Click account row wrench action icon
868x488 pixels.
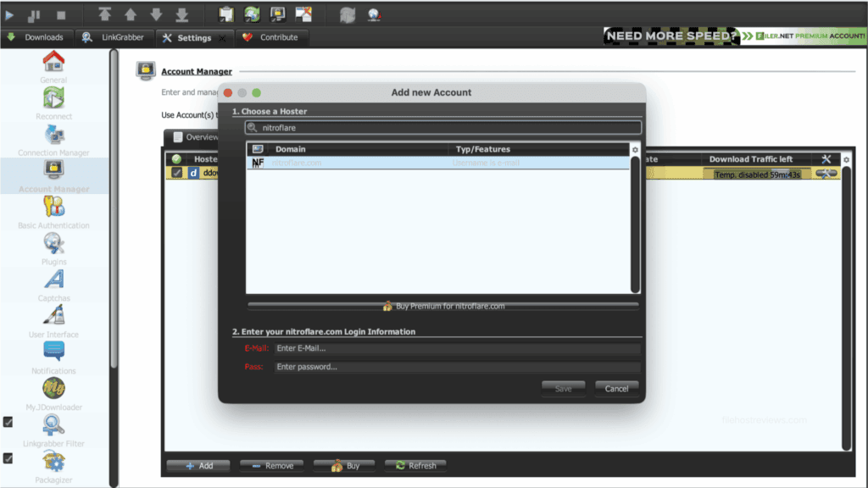click(826, 174)
